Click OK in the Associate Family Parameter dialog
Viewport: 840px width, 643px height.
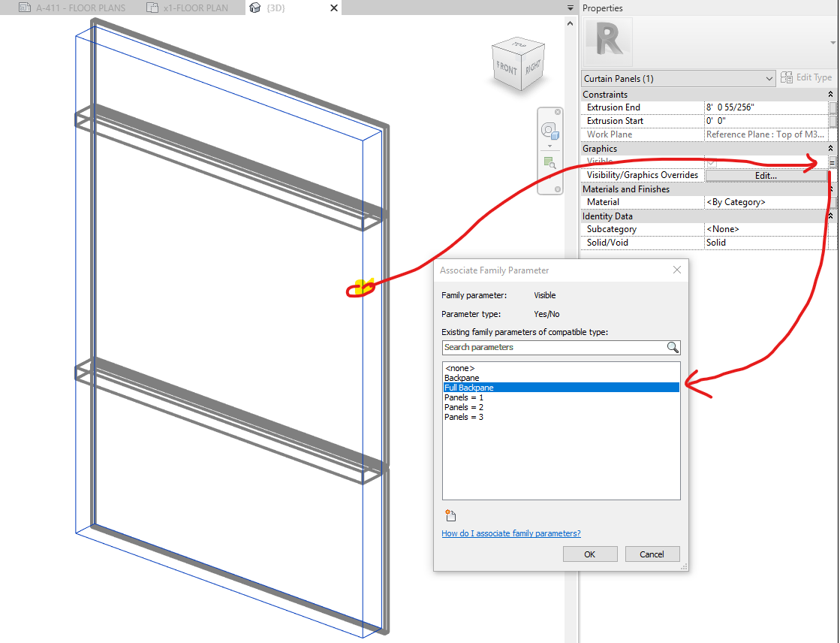pos(590,554)
